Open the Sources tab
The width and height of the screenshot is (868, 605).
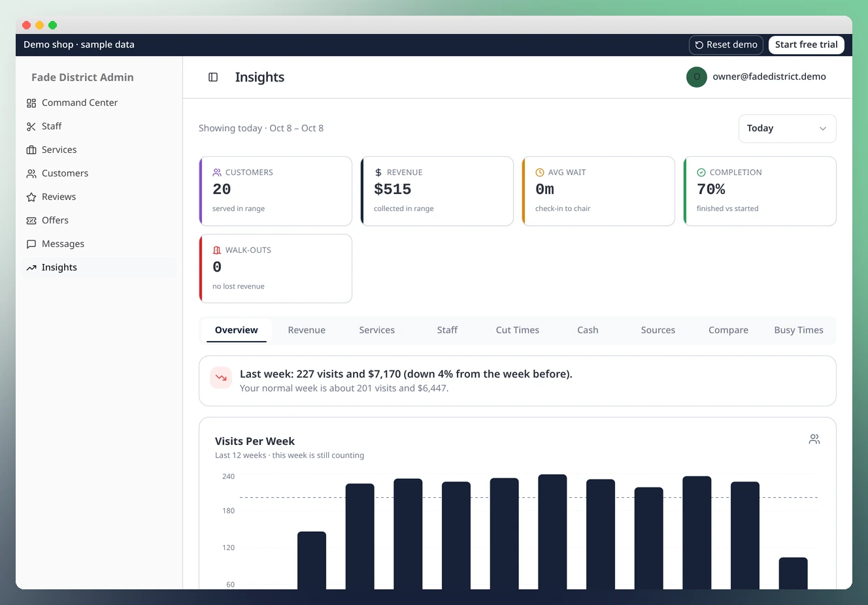tap(658, 331)
